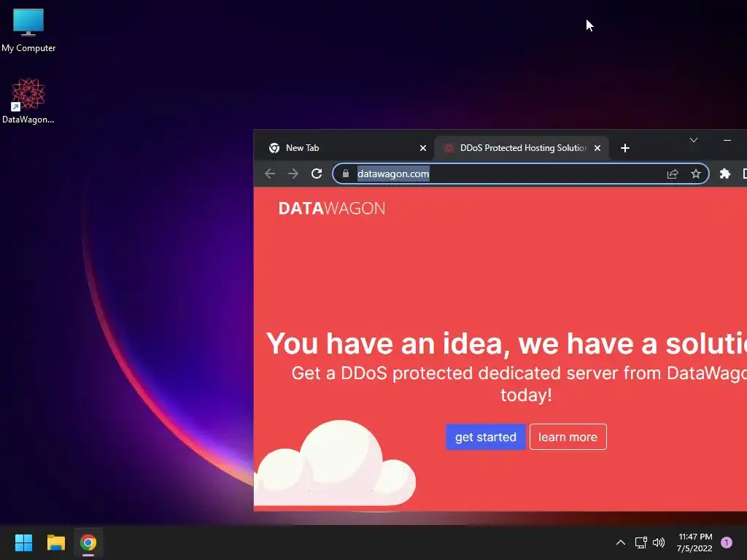The height and width of the screenshot is (560, 747).
Task: Open the clock showing 11:47 PM
Action: point(694,542)
